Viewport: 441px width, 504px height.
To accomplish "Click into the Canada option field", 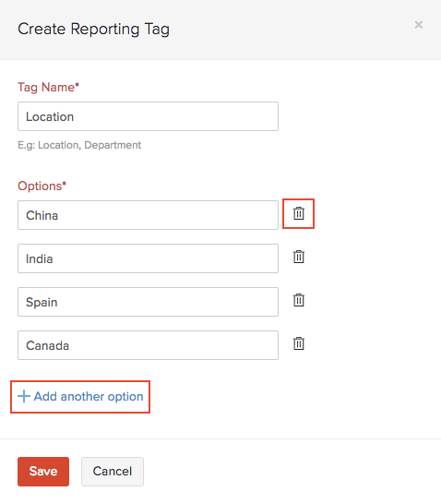I will point(148,345).
